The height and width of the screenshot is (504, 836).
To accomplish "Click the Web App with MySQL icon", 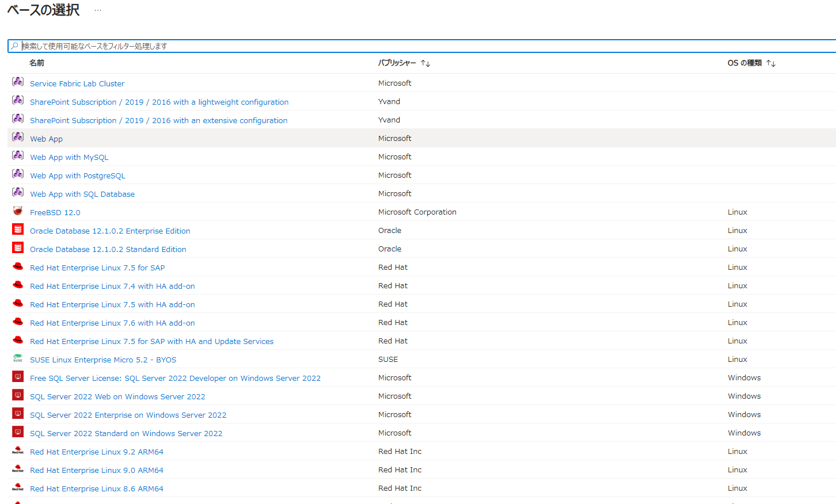I will (x=18, y=156).
